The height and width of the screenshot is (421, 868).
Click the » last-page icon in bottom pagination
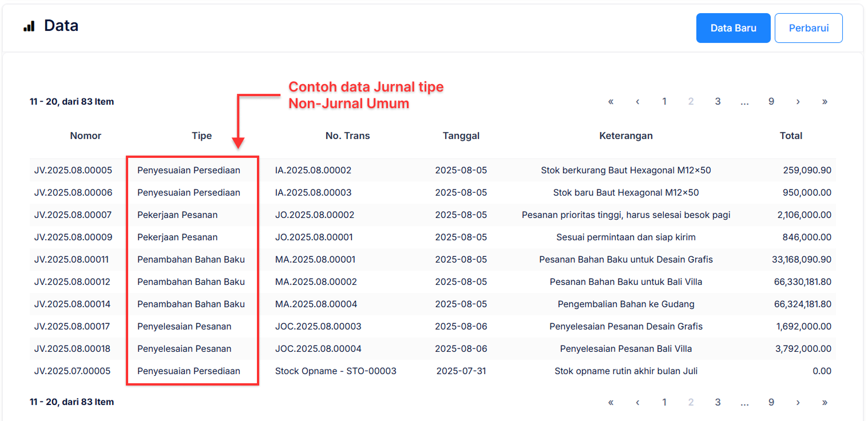point(825,402)
